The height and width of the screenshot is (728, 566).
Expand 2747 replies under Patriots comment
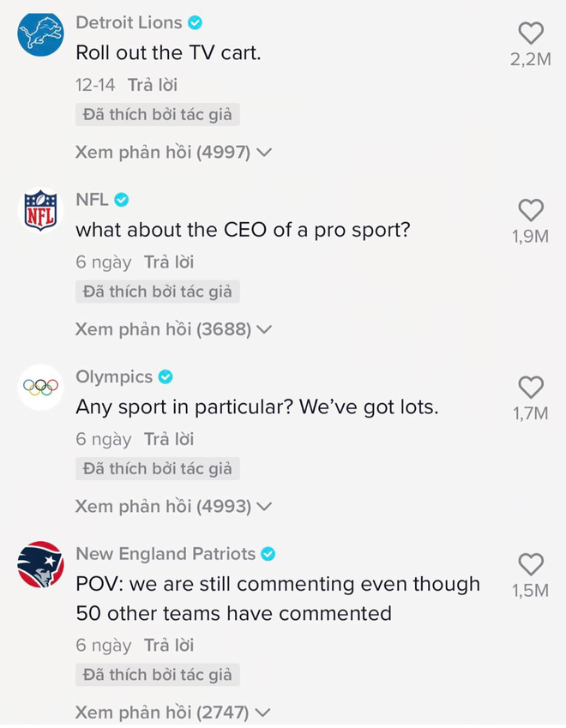(x=173, y=713)
